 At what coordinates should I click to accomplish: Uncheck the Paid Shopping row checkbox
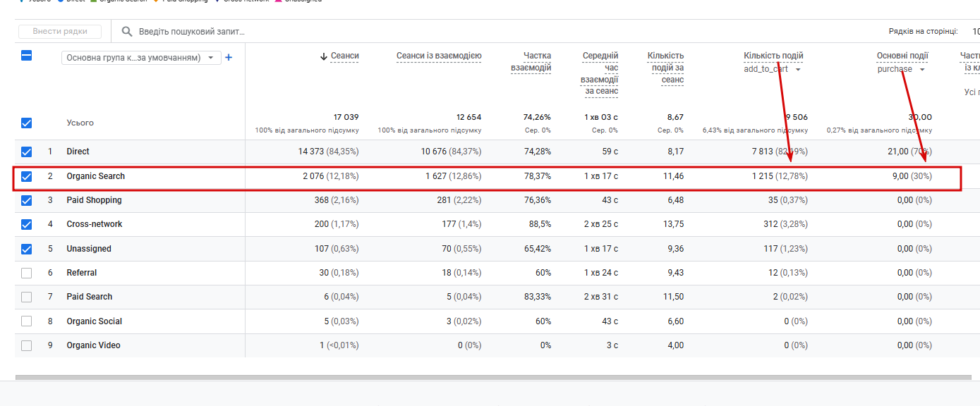click(26, 200)
